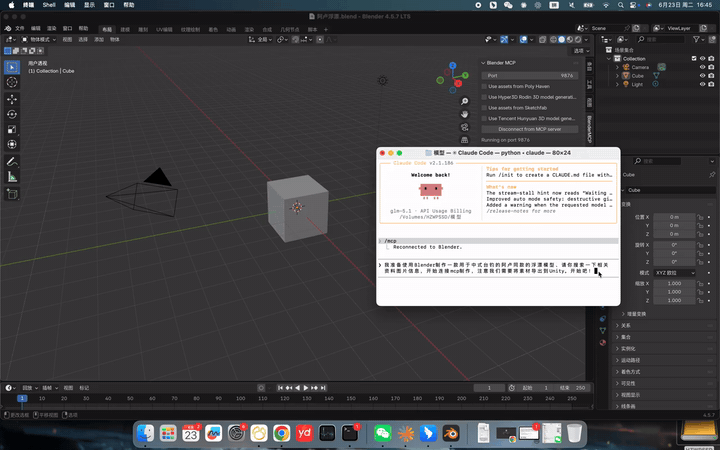Viewport: 720px width, 450px height.
Task: Select the Select Box tool
Action: pyautogui.click(x=12, y=67)
